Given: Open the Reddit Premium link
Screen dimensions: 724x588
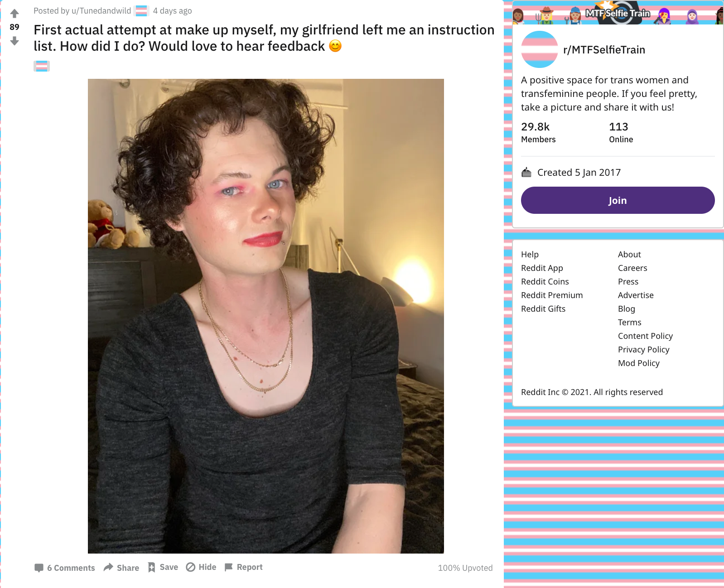Looking at the screenshot, I should [x=552, y=295].
